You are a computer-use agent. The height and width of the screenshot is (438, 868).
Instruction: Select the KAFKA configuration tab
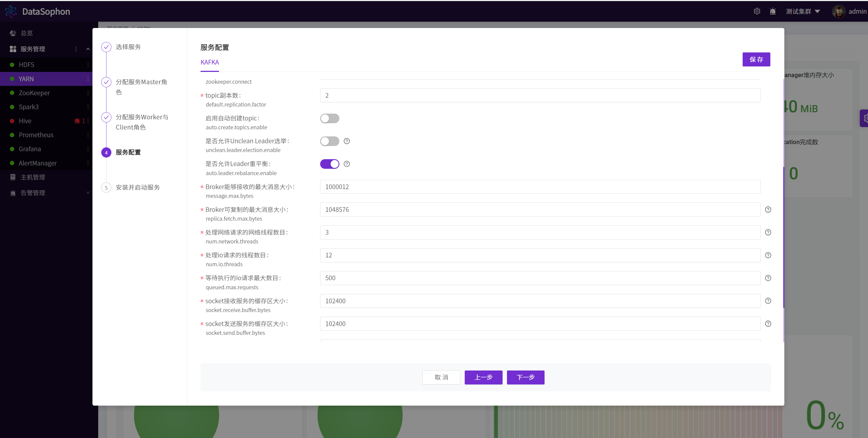[x=210, y=62]
